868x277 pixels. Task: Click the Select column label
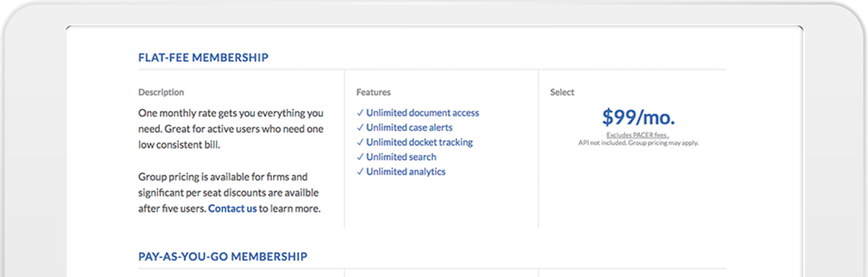click(x=562, y=92)
